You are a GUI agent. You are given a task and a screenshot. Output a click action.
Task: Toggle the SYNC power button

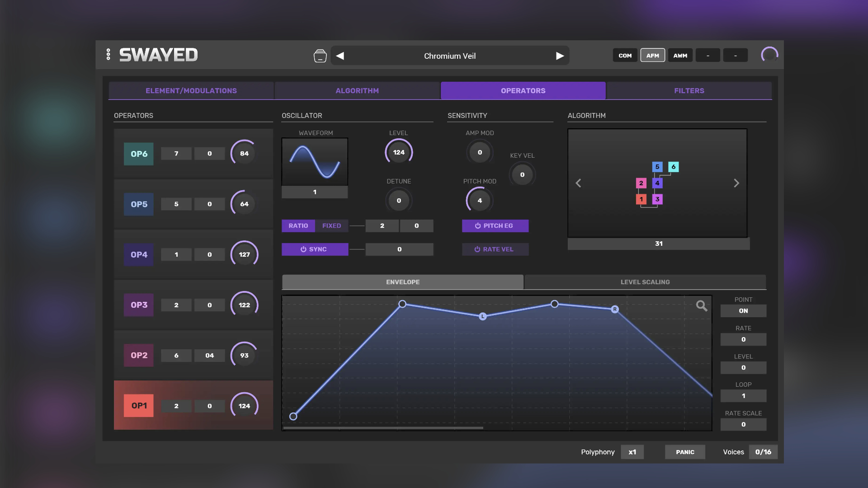coord(315,249)
